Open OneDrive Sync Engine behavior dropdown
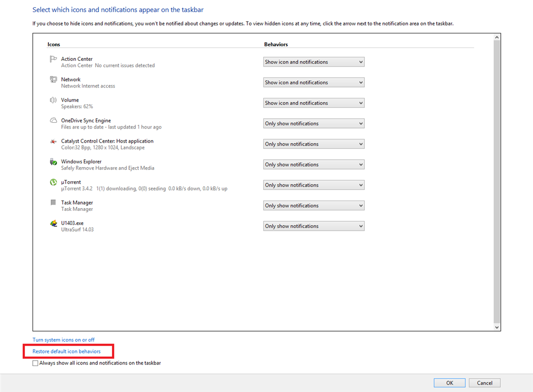This screenshot has width=533, height=392. 314,123
